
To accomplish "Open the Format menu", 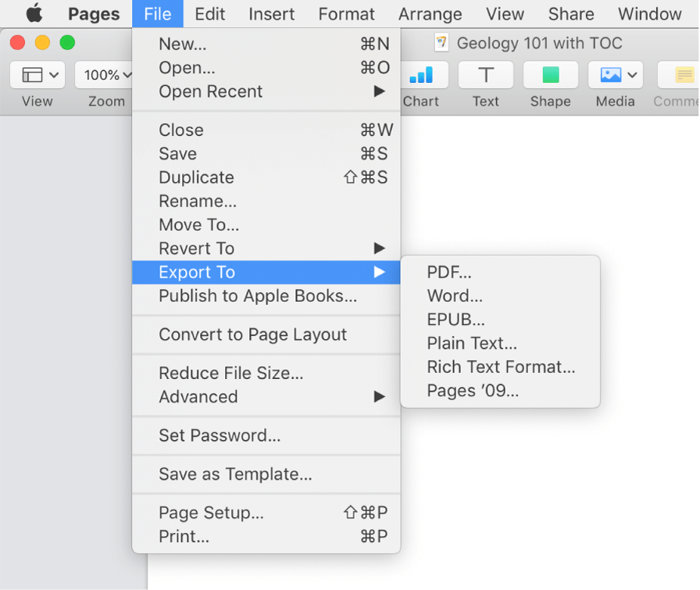I will click(x=347, y=13).
